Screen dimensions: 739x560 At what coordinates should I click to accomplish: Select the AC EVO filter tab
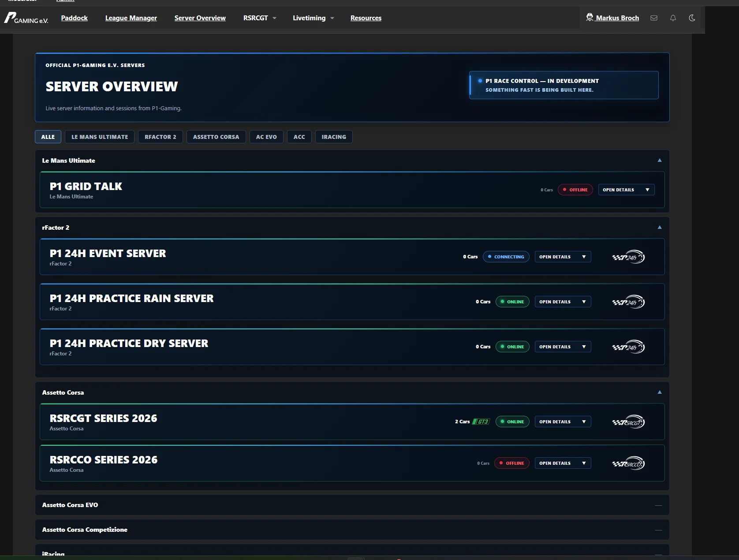(x=266, y=137)
